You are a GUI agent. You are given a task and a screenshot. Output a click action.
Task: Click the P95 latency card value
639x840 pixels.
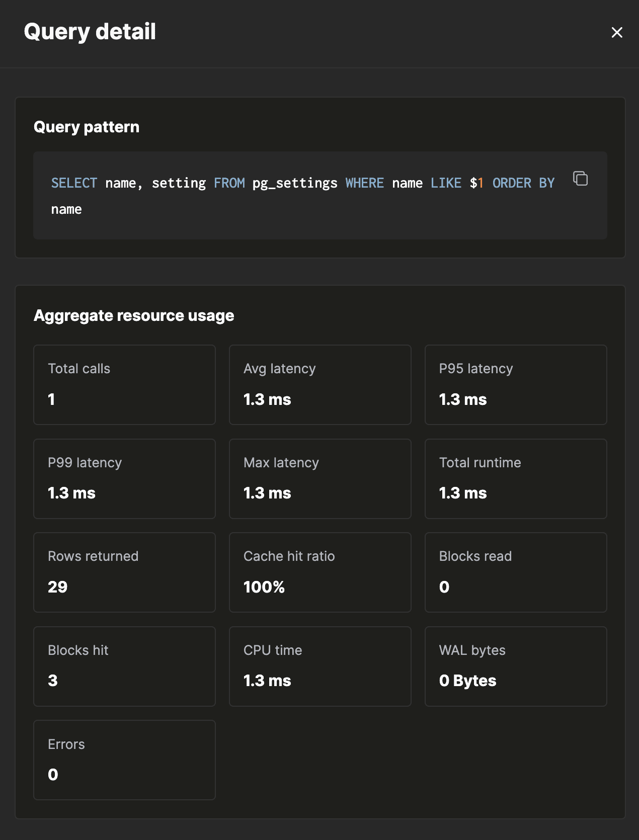(463, 399)
